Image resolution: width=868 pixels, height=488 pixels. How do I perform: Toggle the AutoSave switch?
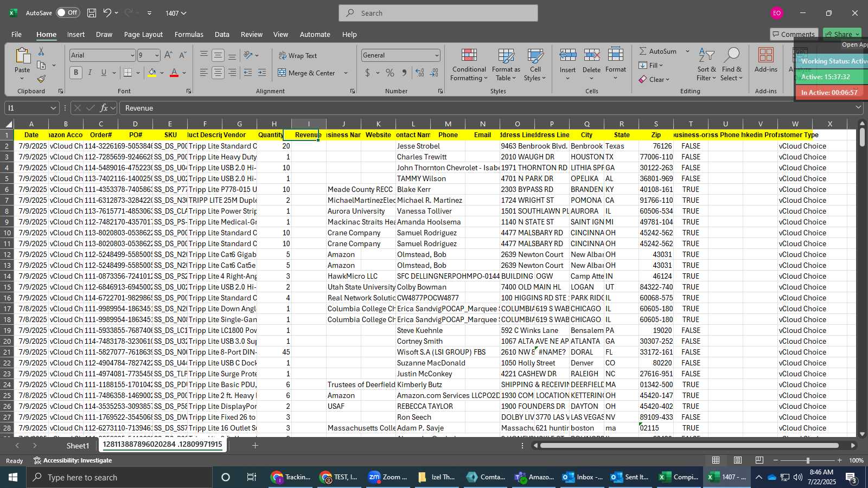tap(68, 12)
